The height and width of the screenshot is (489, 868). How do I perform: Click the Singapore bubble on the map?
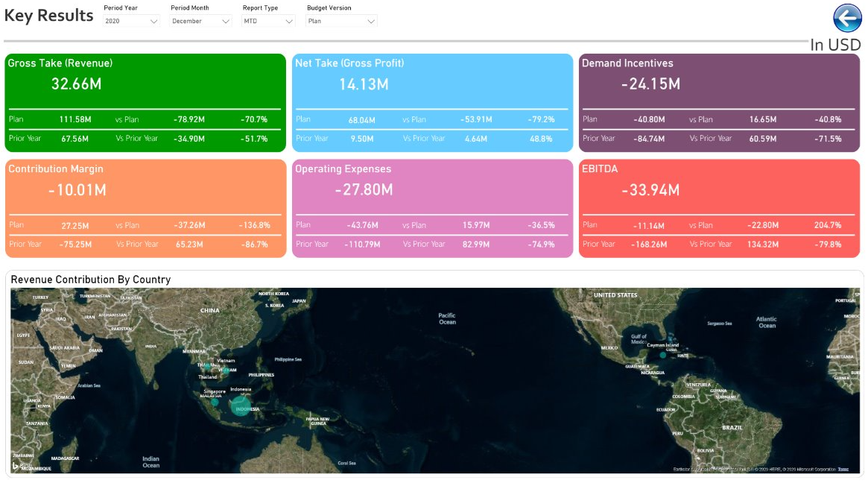(215, 402)
